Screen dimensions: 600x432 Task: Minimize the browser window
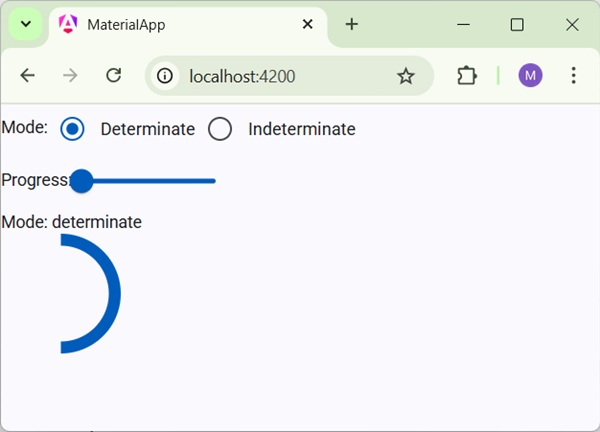tap(462, 24)
